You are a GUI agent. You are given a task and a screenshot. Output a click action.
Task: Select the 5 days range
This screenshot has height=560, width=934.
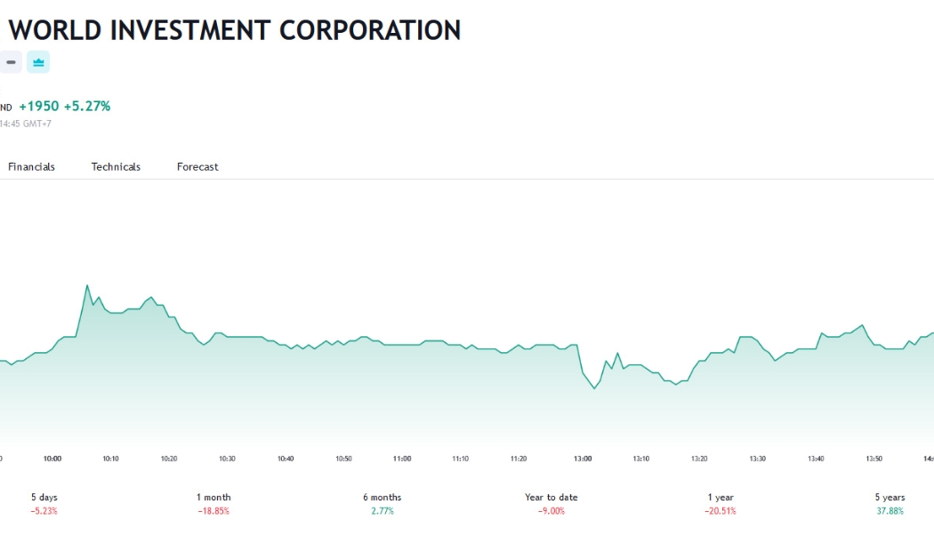point(44,503)
